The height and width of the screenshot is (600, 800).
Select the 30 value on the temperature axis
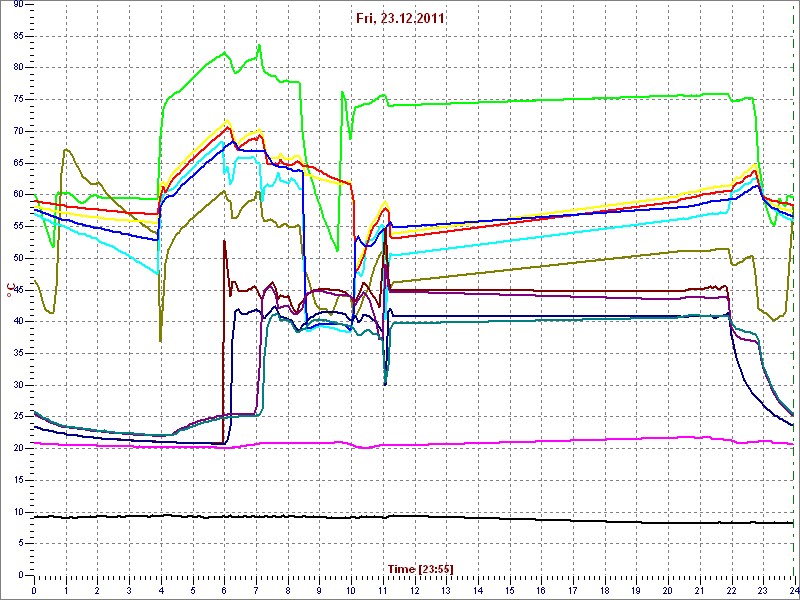18,385
